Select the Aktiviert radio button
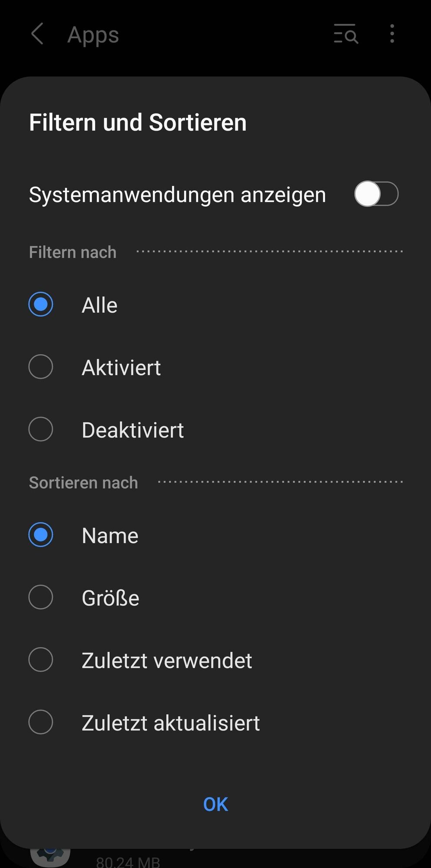This screenshot has height=868, width=431. click(x=41, y=367)
